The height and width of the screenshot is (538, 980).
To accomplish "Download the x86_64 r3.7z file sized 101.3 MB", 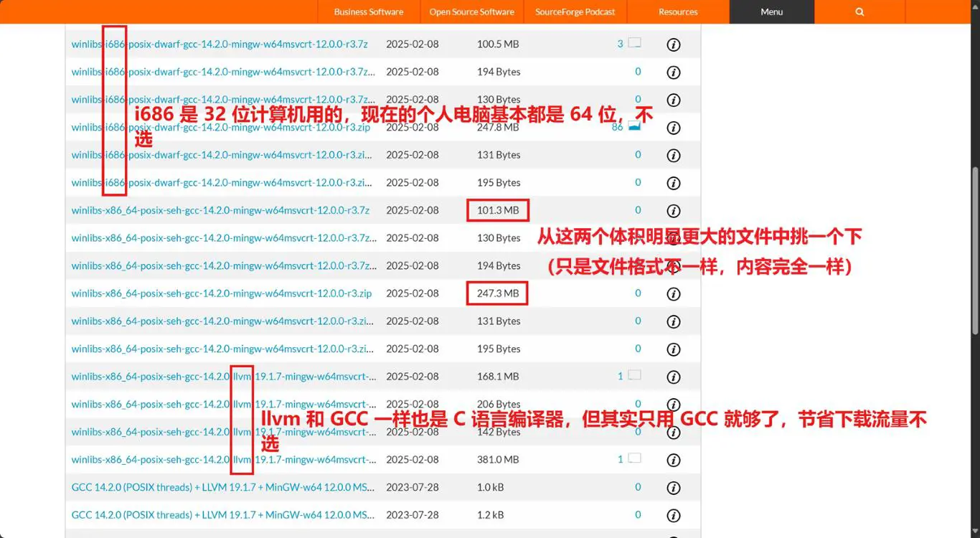I will [220, 210].
